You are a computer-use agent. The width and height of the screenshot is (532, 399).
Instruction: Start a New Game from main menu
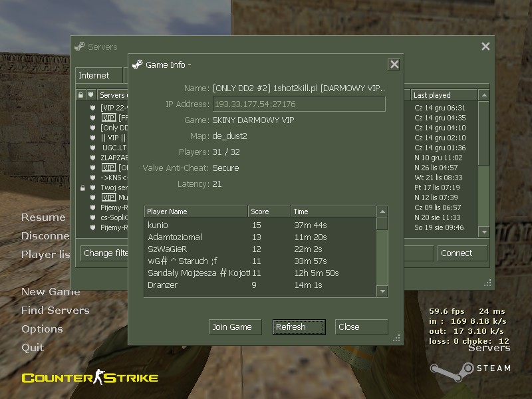(51, 292)
